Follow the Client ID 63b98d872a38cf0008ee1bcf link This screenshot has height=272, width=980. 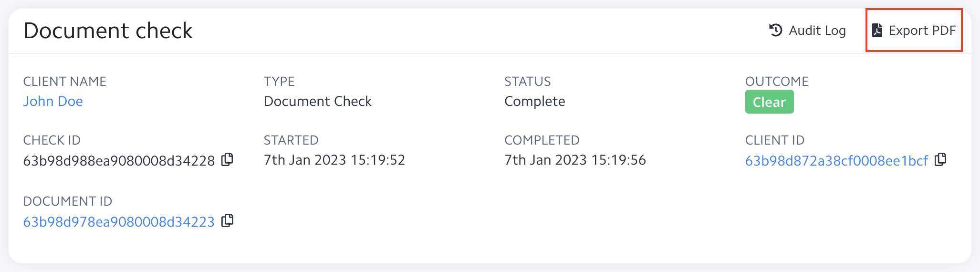(x=836, y=161)
